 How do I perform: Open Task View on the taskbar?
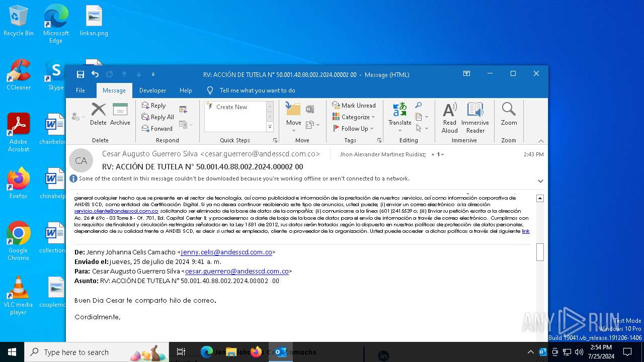click(181, 352)
